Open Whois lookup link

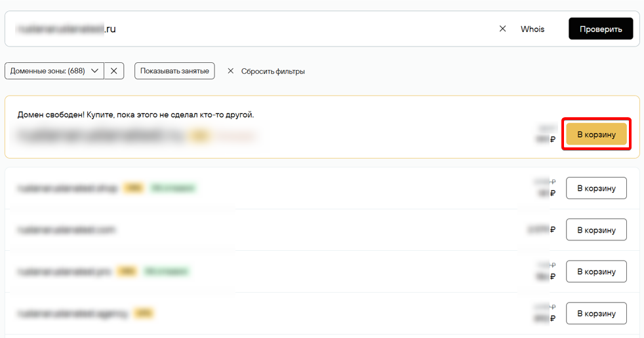[x=533, y=29]
